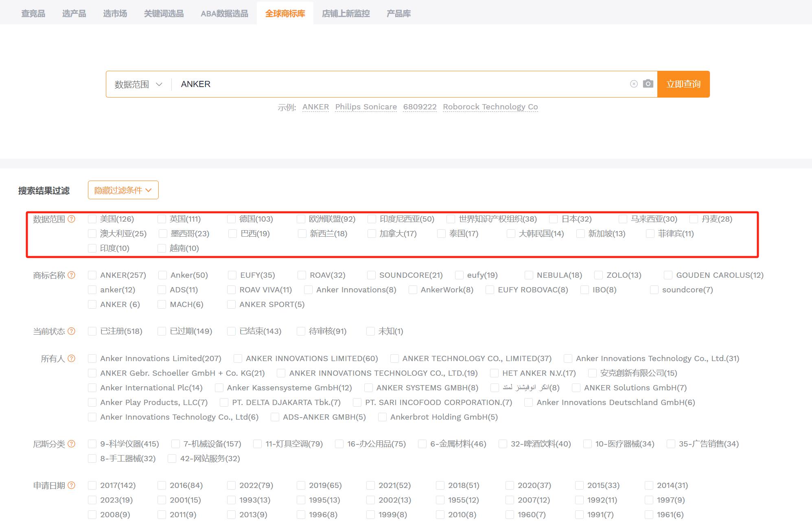Switch to the 产品库 tab
This screenshot has height=525, width=812.
(x=398, y=13)
